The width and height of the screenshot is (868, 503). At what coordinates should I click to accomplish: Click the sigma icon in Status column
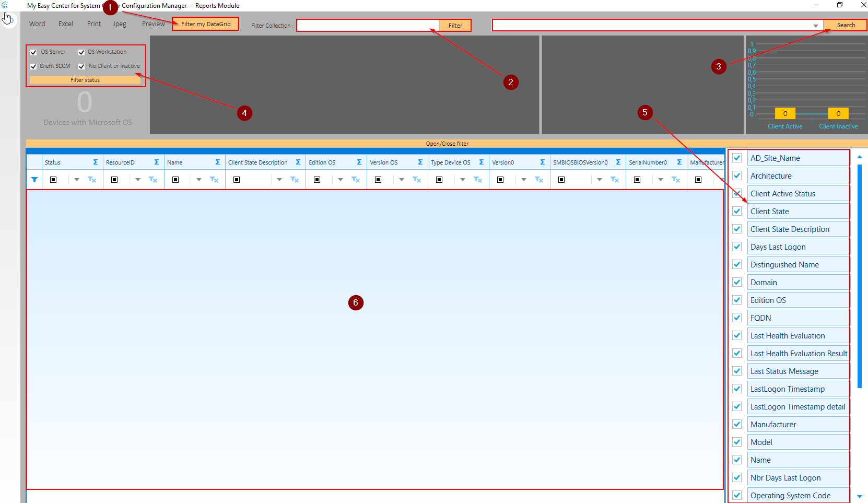pyautogui.click(x=95, y=162)
